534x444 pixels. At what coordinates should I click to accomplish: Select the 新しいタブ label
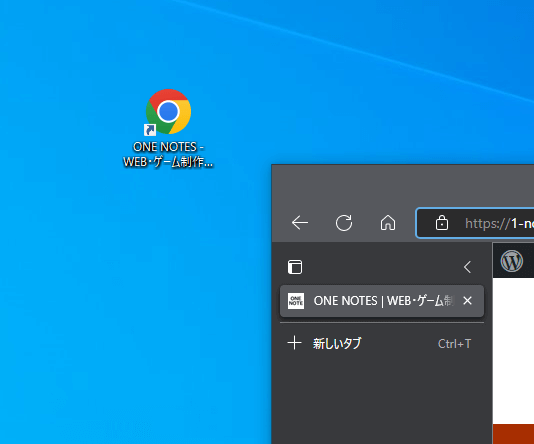click(337, 344)
